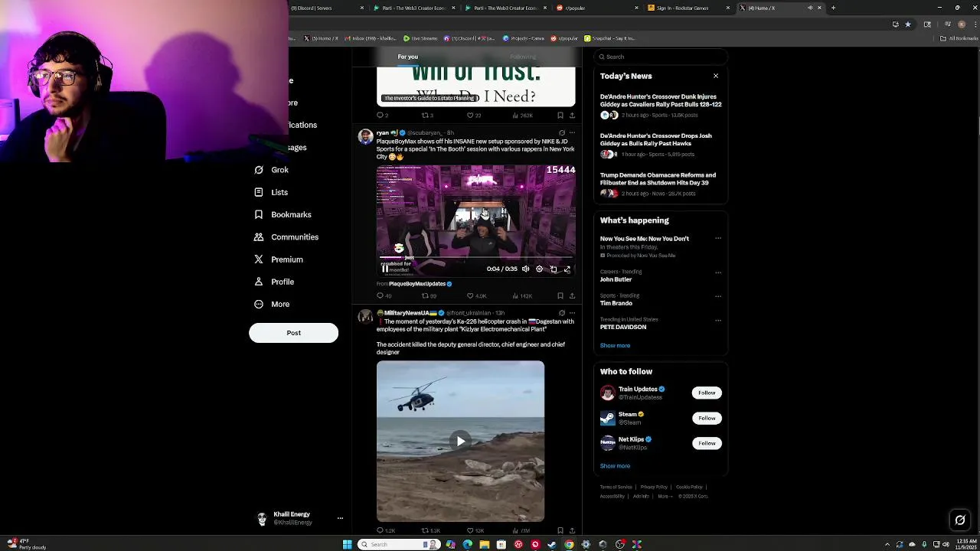Image resolution: width=980 pixels, height=551 pixels.
Task: Switch to the Discord Servers browser tab
Action: (x=322, y=8)
